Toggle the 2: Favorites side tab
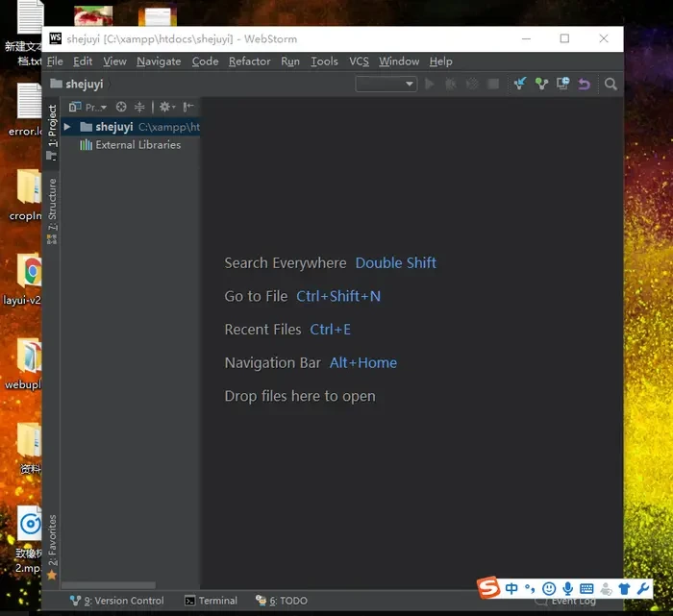 click(52, 543)
